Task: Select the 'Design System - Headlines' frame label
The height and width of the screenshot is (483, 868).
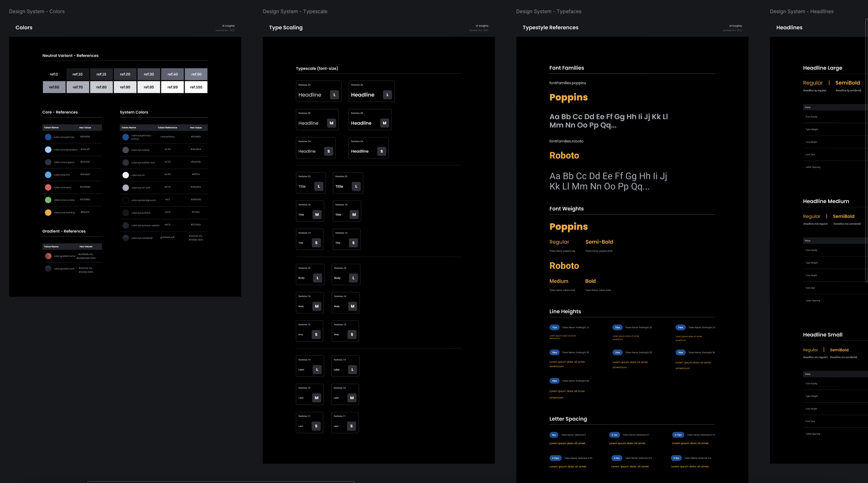Action: [802, 11]
